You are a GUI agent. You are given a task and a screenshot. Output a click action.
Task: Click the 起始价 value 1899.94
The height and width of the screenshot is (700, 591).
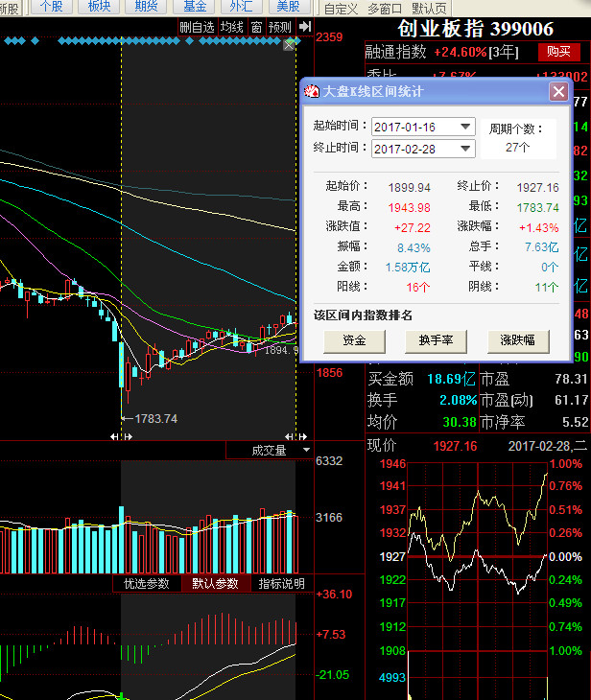pyautogui.click(x=409, y=188)
